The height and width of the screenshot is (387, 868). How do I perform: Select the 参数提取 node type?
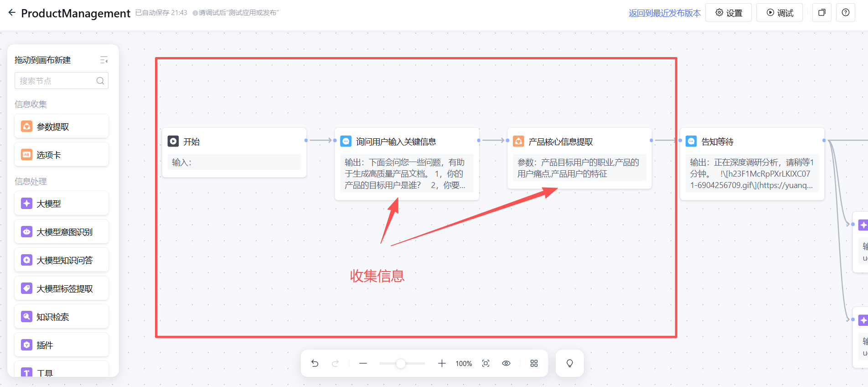coord(62,126)
